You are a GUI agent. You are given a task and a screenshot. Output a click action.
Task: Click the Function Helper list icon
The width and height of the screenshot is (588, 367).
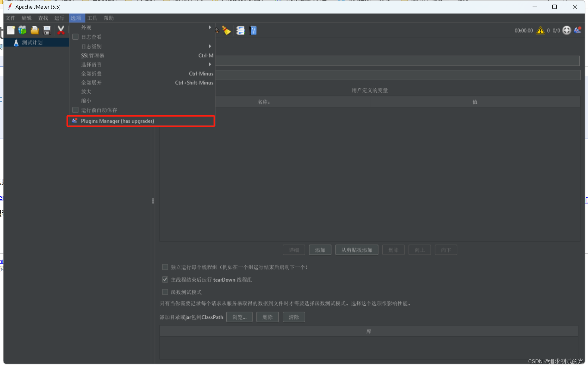(x=240, y=30)
